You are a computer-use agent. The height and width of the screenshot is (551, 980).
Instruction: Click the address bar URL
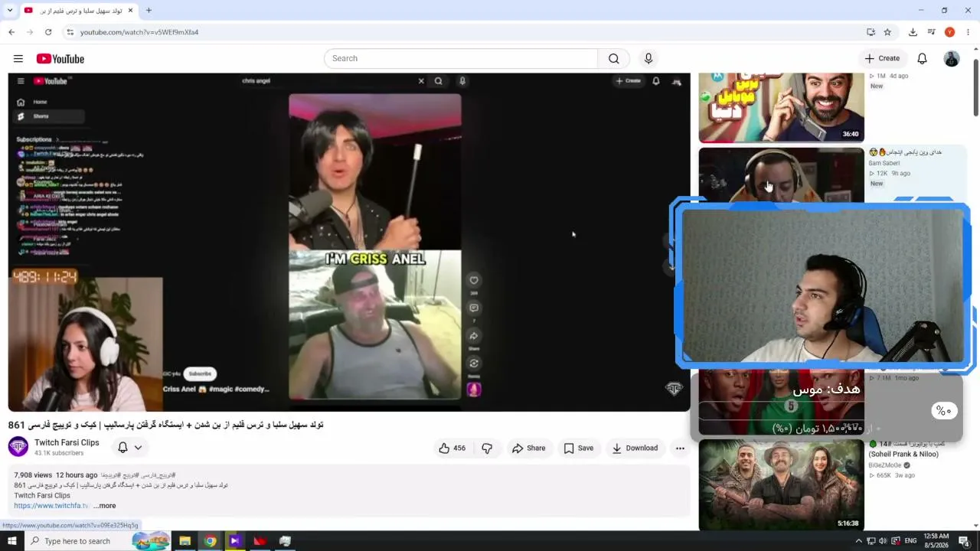pos(139,32)
